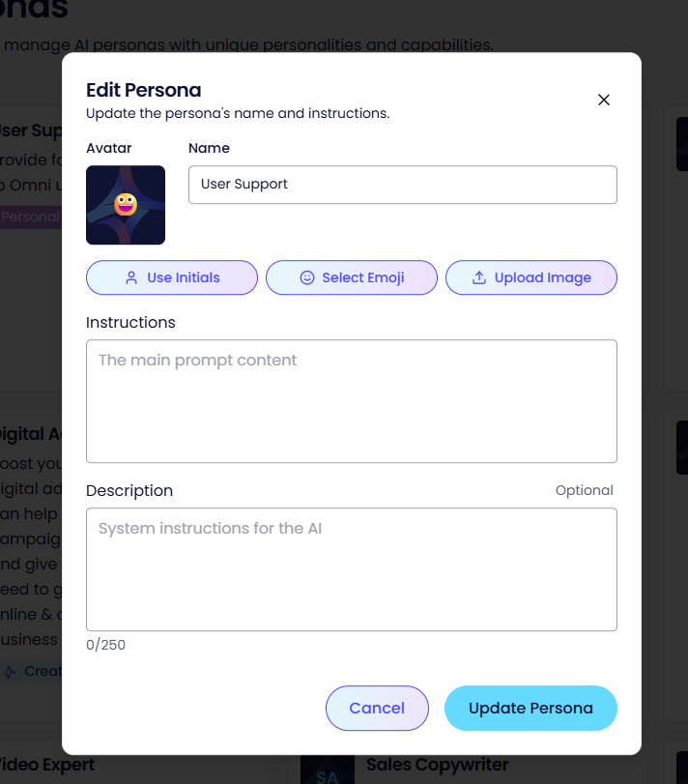688x784 pixels.
Task: Click the smiley icon in Select Emoji
Action: [x=307, y=277]
